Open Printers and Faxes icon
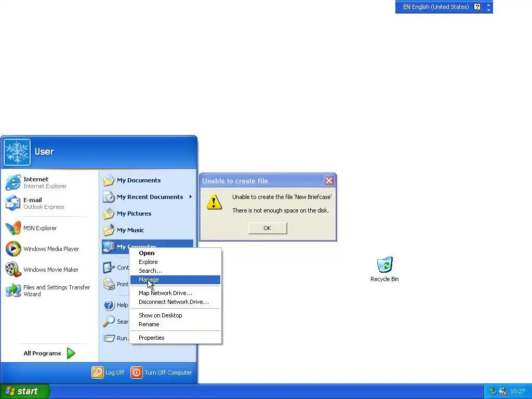The image size is (532, 399). 109,284
